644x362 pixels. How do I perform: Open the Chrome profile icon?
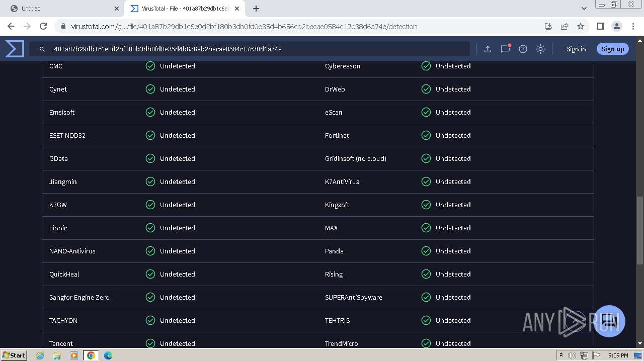click(616, 26)
